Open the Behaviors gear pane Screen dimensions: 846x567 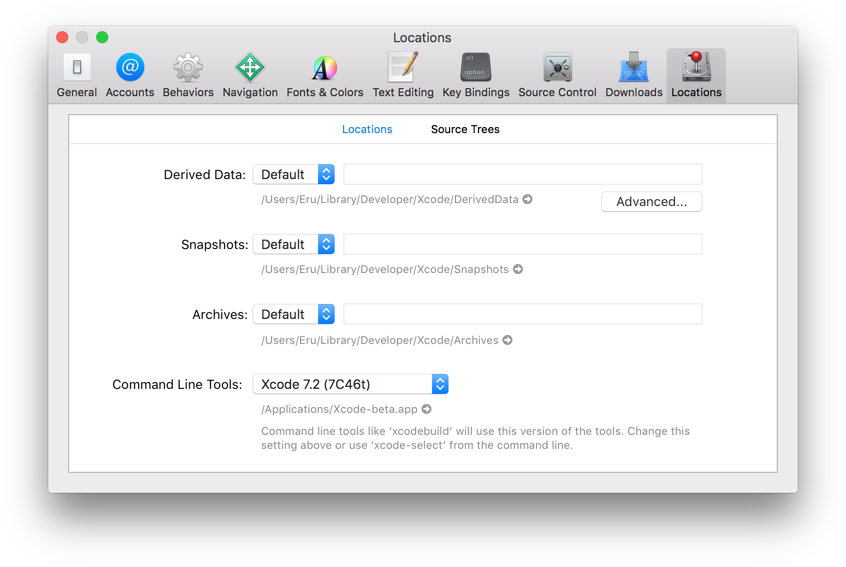coord(188,76)
